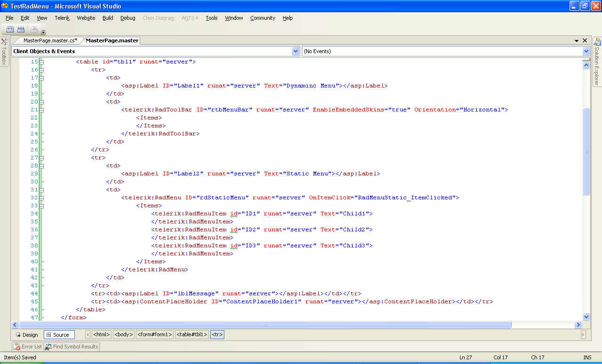The height and width of the screenshot is (364, 602).
Task: Click the RadMenuItem ID2 Child2 line
Action: point(262,229)
